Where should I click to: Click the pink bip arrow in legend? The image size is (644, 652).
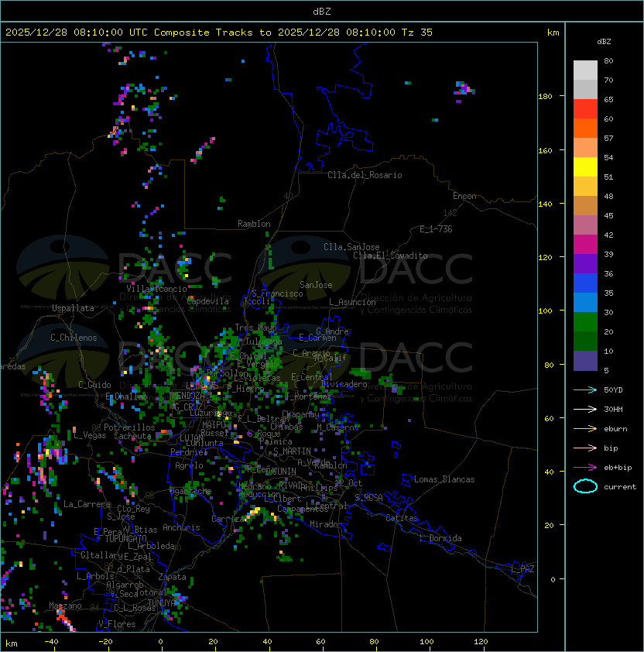coord(585,448)
